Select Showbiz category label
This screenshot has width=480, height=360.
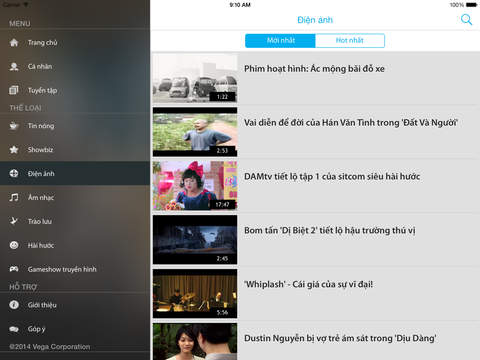click(40, 150)
